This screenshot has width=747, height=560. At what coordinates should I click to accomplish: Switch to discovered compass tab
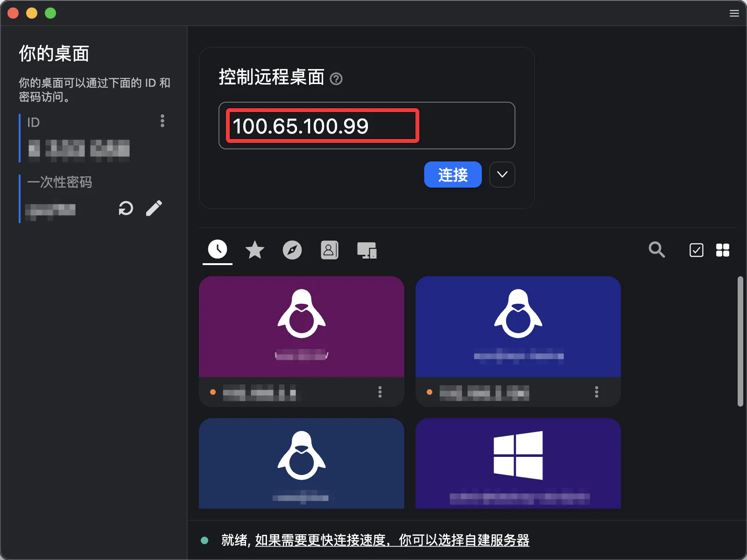pos(292,250)
